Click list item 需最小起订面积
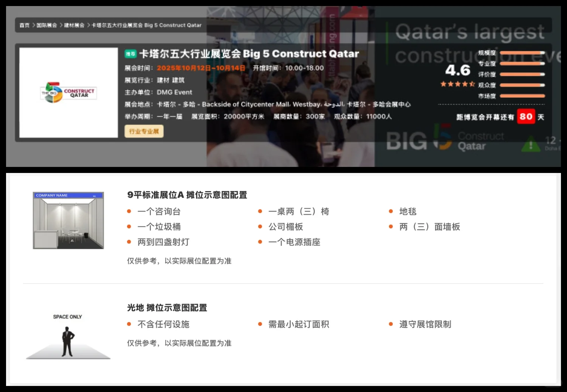 pyautogui.click(x=299, y=324)
